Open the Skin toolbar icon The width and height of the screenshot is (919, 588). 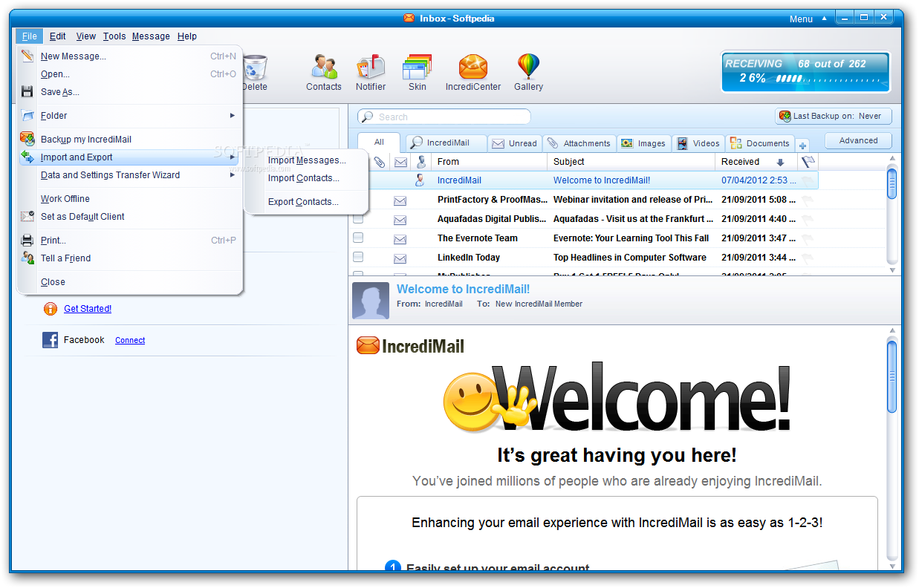tap(417, 67)
